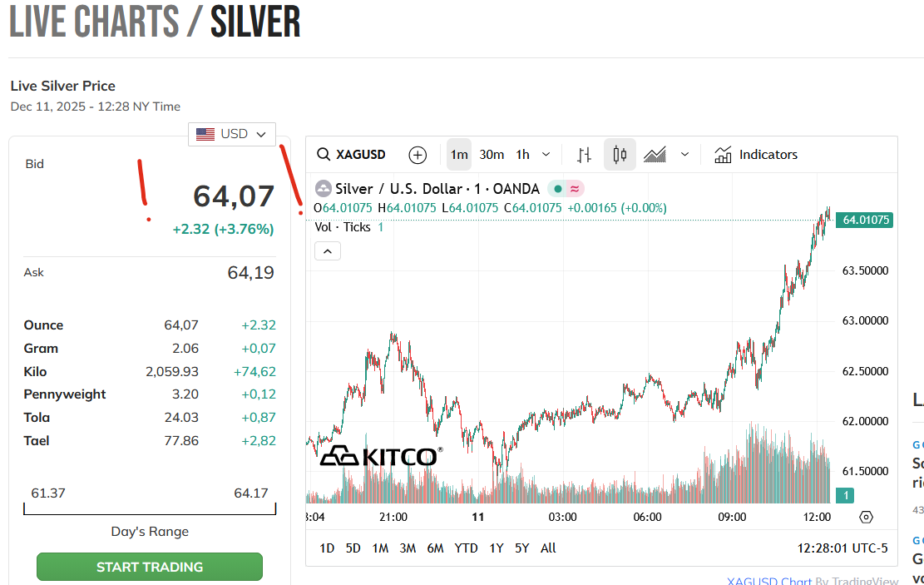
Task: Select the area chart style icon
Action: click(x=655, y=155)
